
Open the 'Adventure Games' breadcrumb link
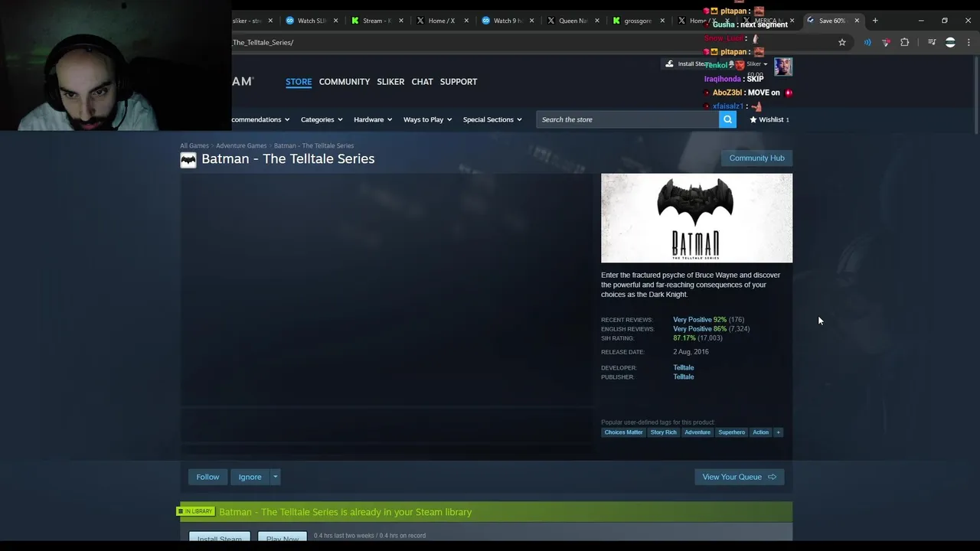pos(241,145)
